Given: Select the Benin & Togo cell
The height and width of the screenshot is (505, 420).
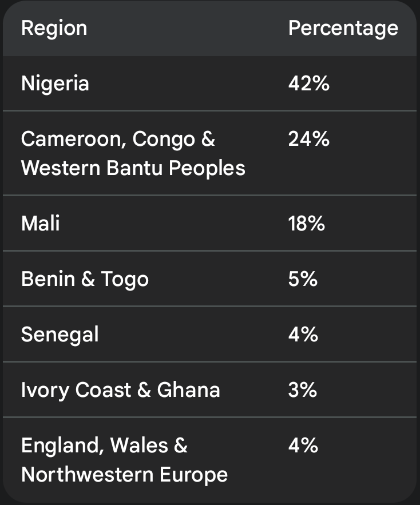Looking at the screenshot, I should coord(85,279).
